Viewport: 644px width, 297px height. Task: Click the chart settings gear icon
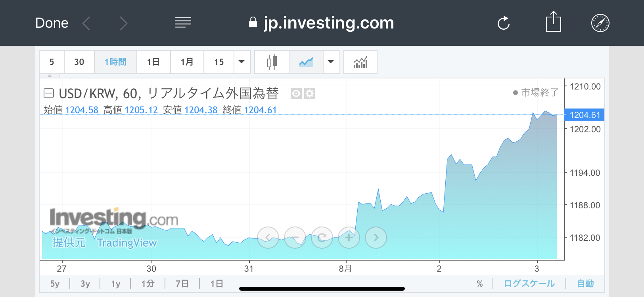(x=310, y=94)
